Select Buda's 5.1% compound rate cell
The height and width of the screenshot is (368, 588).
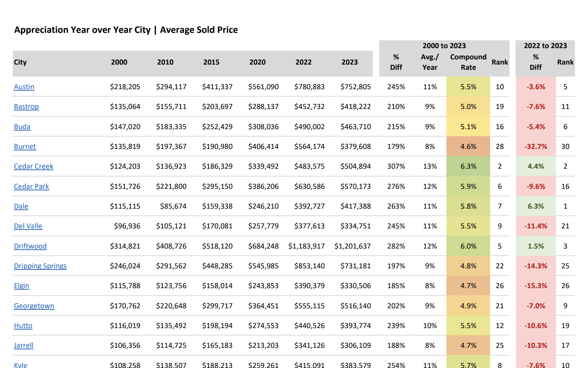pos(468,127)
